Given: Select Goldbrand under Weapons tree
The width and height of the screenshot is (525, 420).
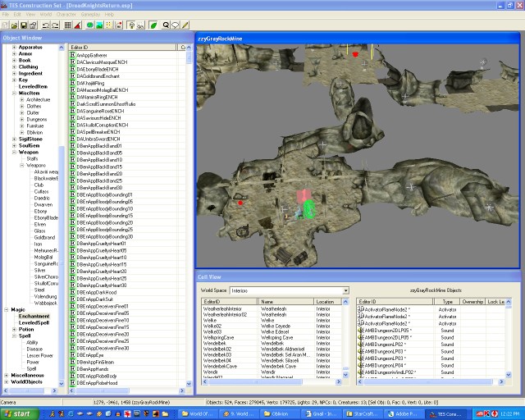Looking at the screenshot, I should point(44,237).
